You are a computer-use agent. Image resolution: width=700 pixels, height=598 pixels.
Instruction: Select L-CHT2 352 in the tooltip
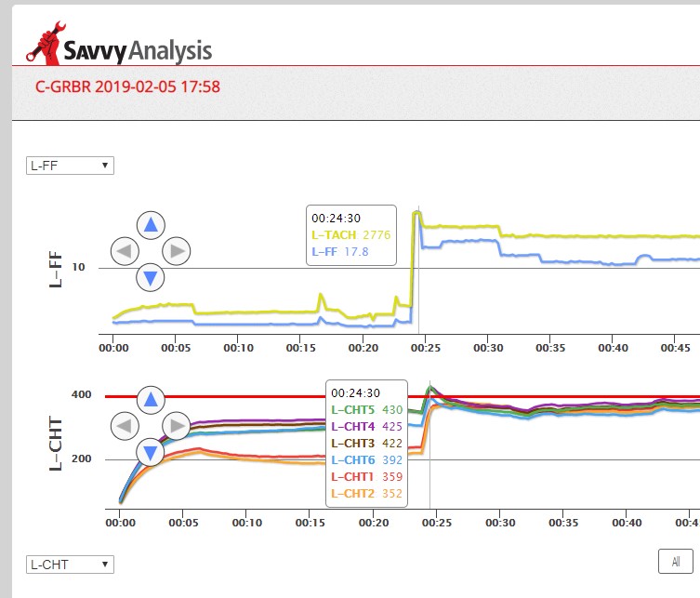(366, 493)
